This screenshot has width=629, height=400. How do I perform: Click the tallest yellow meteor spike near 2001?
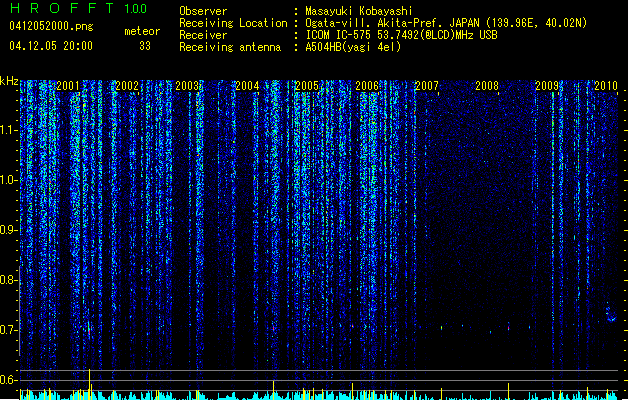(89, 384)
